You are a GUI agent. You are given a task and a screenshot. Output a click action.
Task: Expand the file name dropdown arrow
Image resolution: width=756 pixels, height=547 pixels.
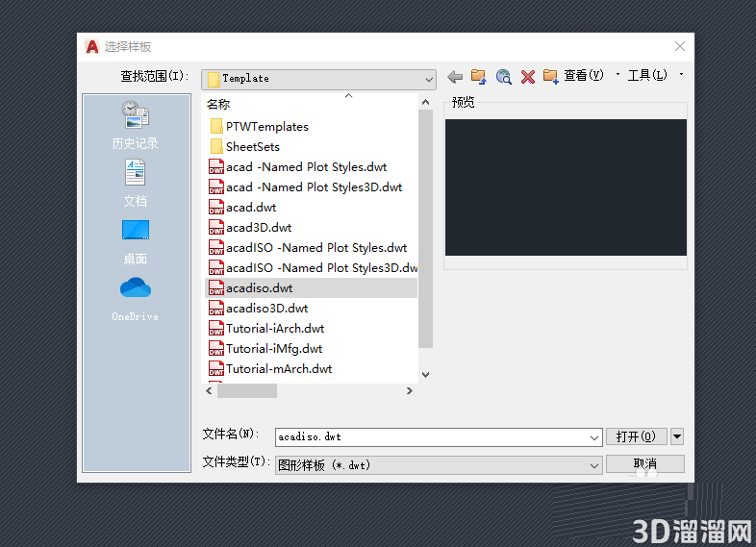(594, 437)
